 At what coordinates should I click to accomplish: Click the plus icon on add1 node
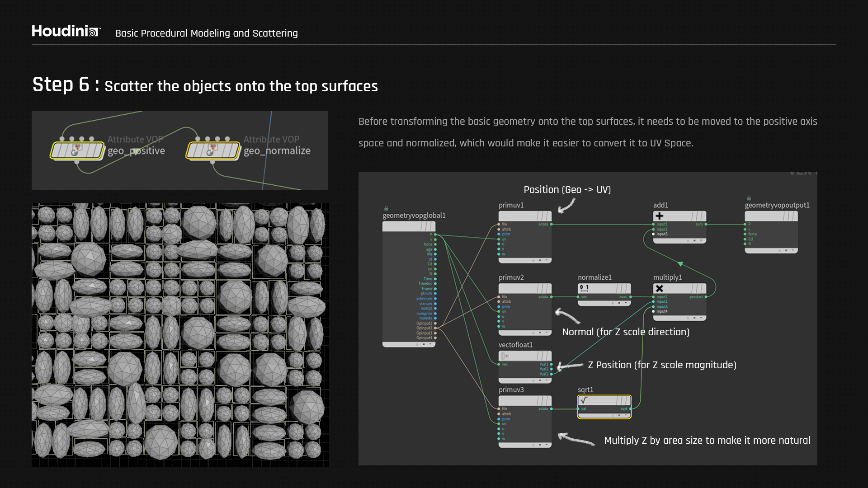coord(660,216)
